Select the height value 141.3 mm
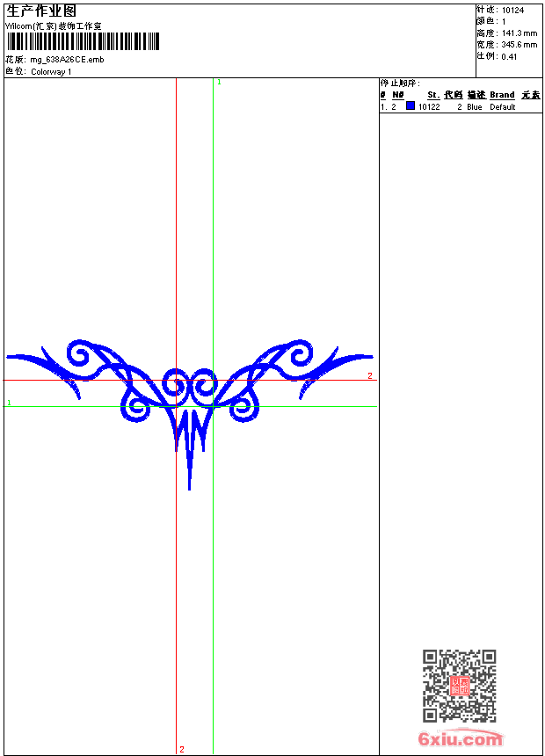 [520, 33]
